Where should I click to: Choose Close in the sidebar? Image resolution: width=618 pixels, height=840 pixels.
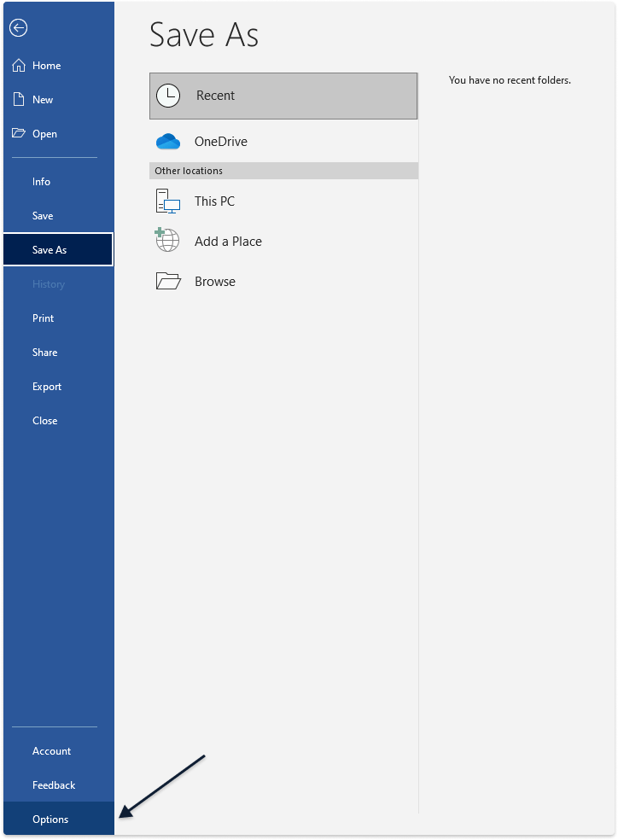coord(44,421)
